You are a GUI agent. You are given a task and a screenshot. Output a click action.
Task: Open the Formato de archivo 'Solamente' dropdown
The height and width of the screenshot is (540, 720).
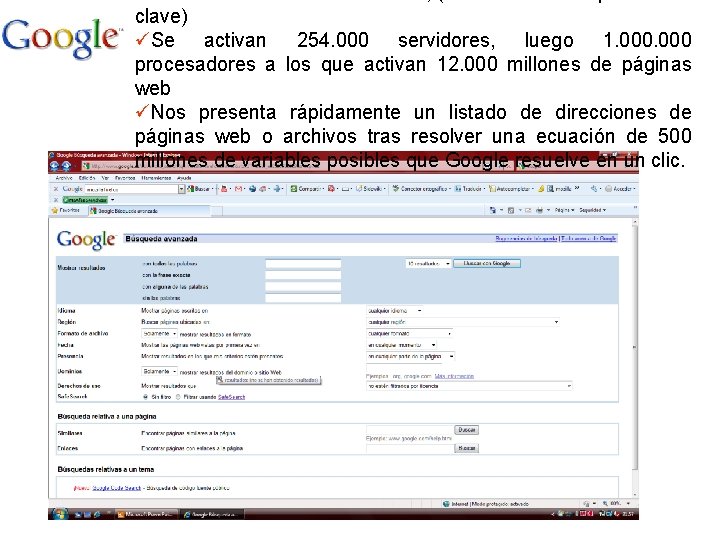(159, 334)
